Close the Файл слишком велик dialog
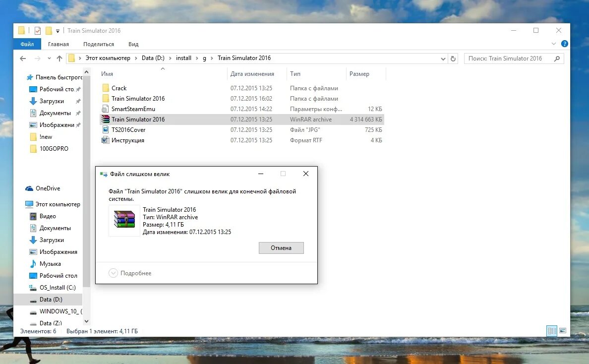Image resolution: width=589 pixels, height=364 pixels. point(306,174)
